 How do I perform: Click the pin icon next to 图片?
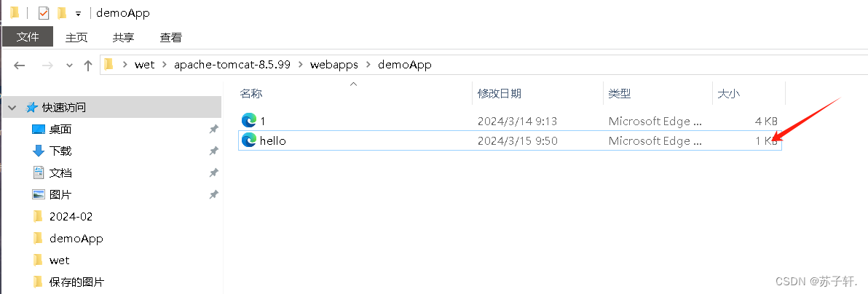click(213, 194)
